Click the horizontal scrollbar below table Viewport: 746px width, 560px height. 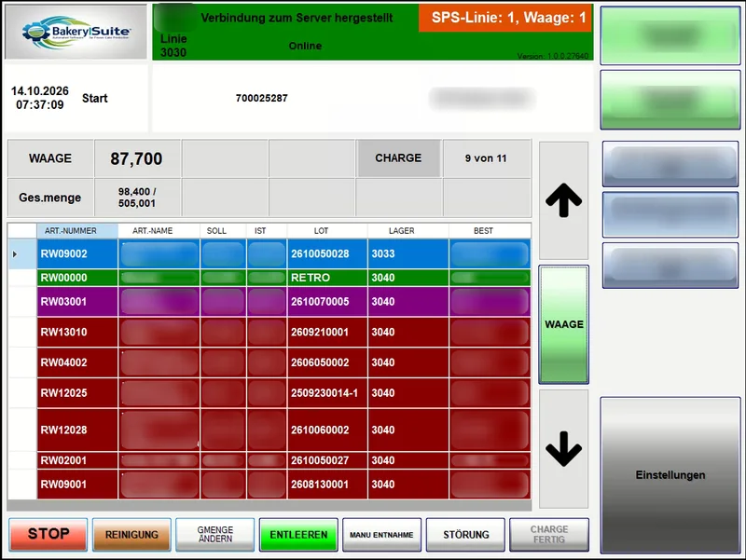(x=269, y=505)
